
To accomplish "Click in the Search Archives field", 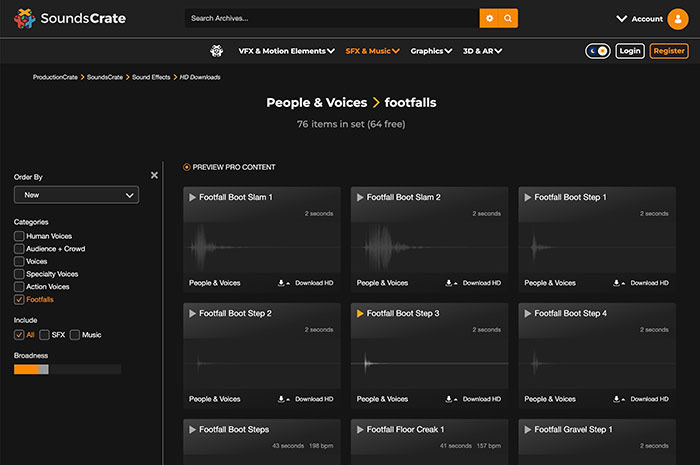I will [332, 18].
